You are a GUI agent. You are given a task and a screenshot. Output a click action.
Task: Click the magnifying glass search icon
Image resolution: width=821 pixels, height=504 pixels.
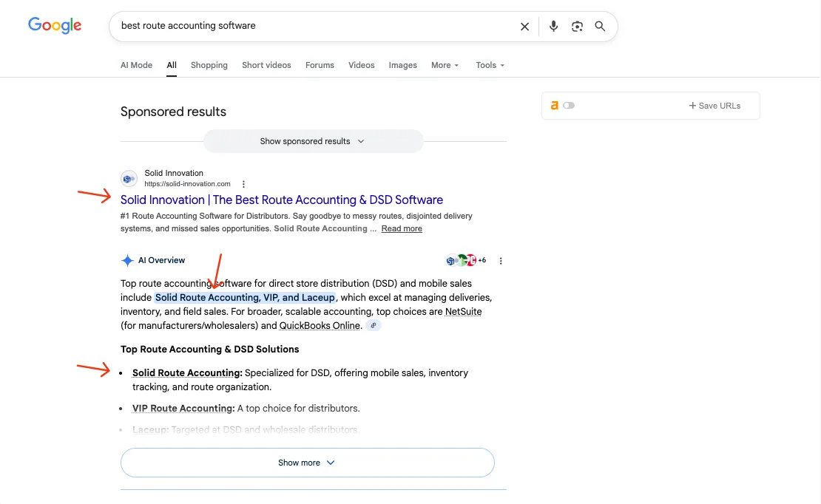[x=600, y=26]
